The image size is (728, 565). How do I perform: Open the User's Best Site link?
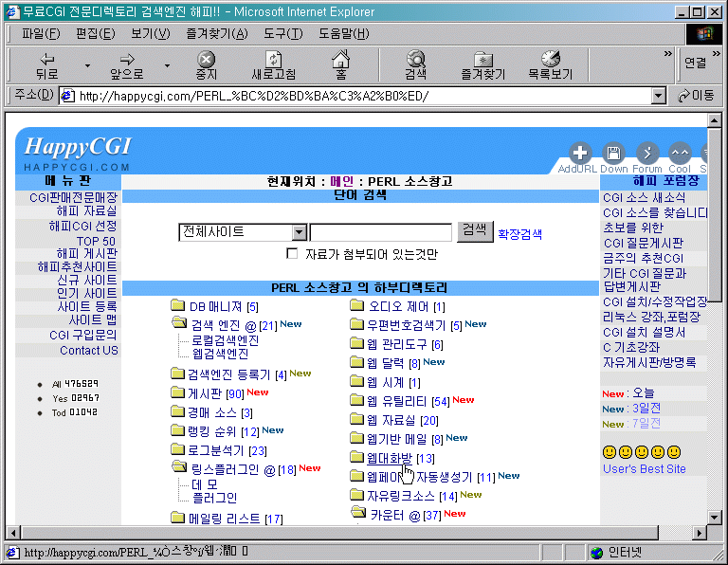click(645, 469)
